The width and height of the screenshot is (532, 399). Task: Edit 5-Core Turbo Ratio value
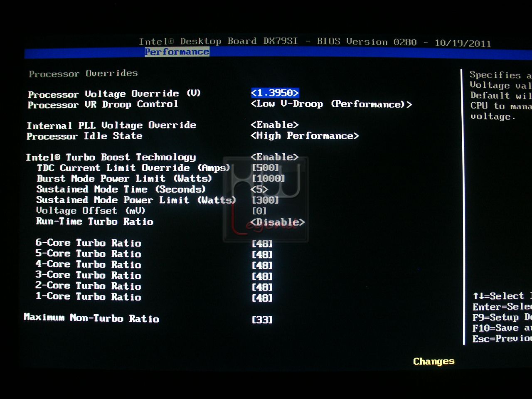(262, 254)
